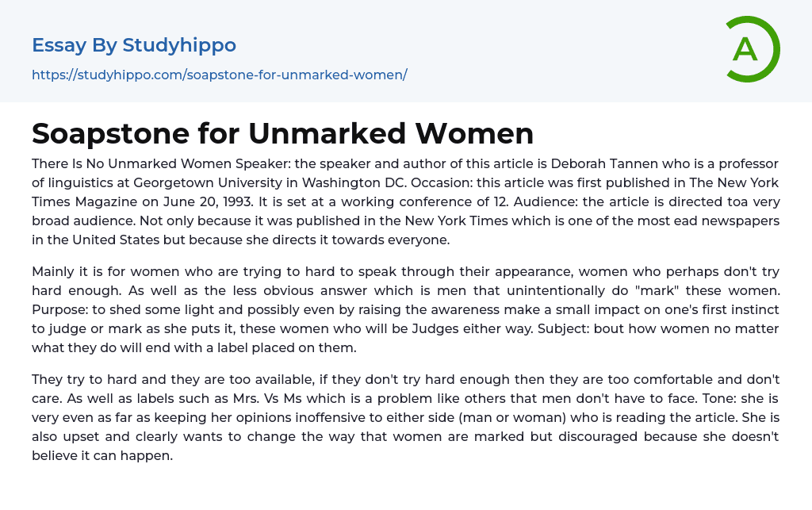Click the paragraph beginning "Mainly it is for women"

pyautogui.click(x=405, y=309)
